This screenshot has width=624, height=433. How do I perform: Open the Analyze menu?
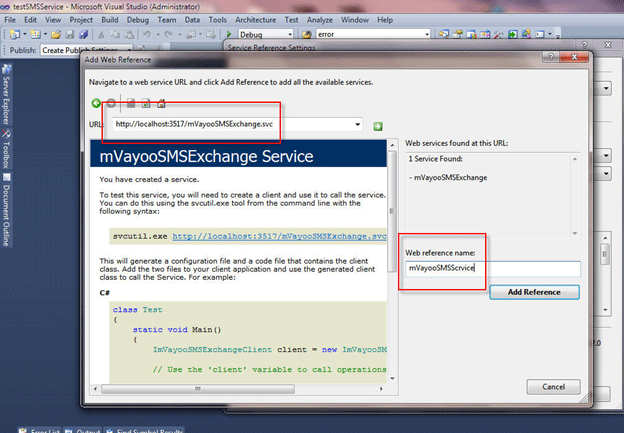tap(320, 20)
